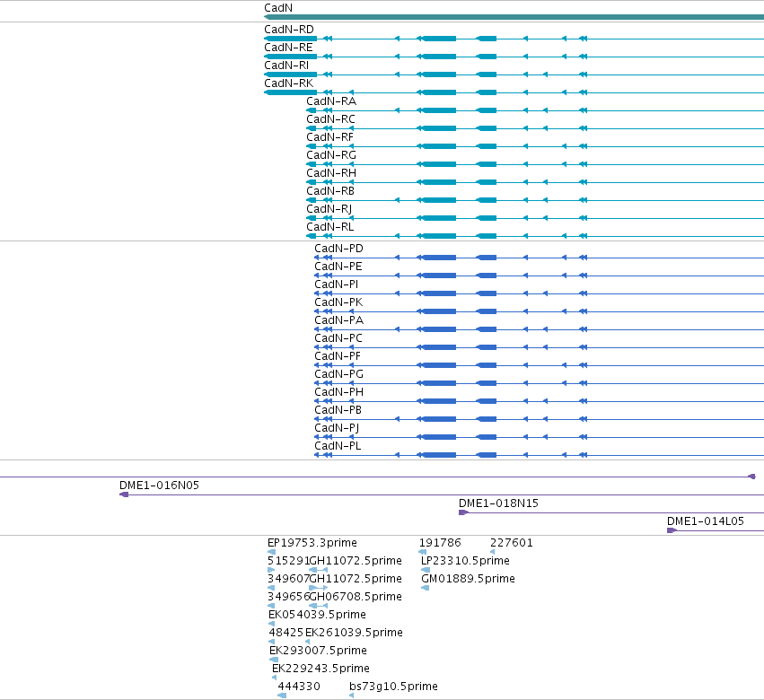Click the EP19753.3prime insertion label
This screenshot has width=764, height=700.
point(312,543)
